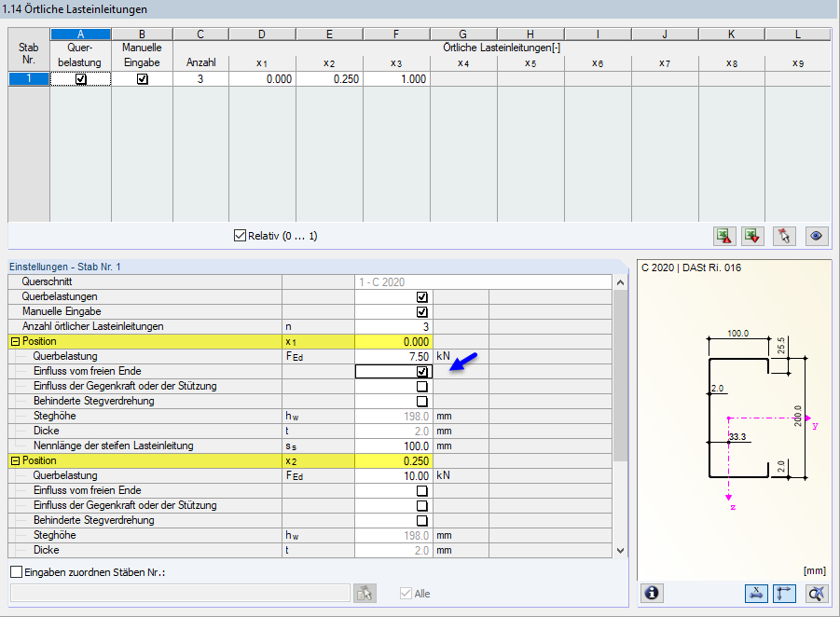Select column B header in table

point(142,34)
